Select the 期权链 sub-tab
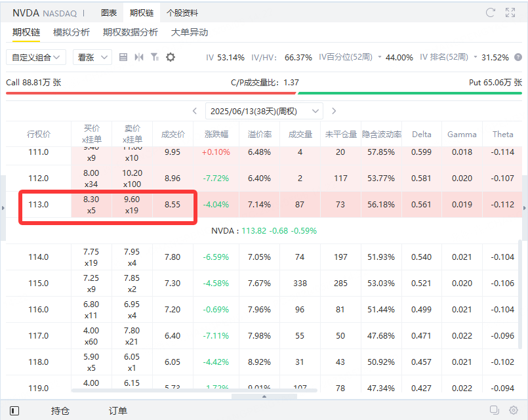Viewport: 528px width, 420px height. coord(26,32)
